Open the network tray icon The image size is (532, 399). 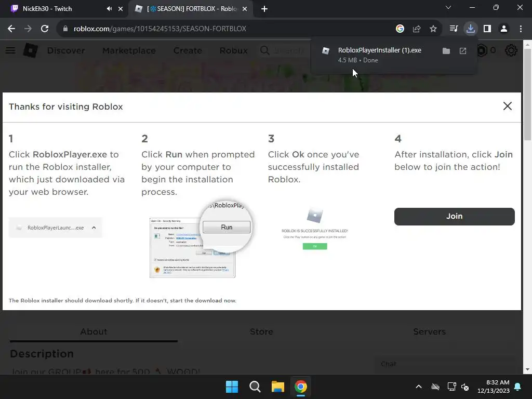pyautogui.click(x=451, y=387)
